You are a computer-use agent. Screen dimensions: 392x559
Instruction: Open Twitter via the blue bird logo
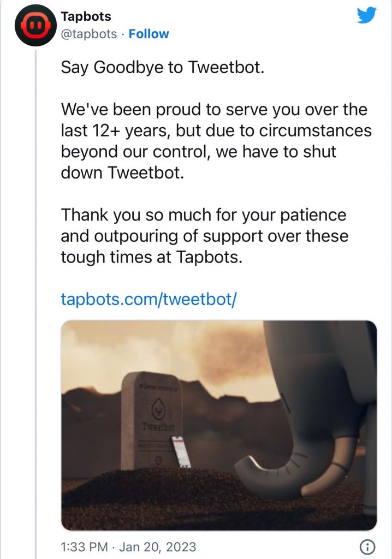click(x=367, y=15)
